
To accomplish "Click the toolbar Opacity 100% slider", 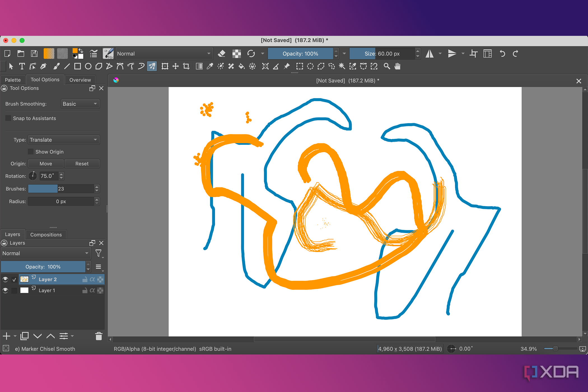I will [300, 53].
